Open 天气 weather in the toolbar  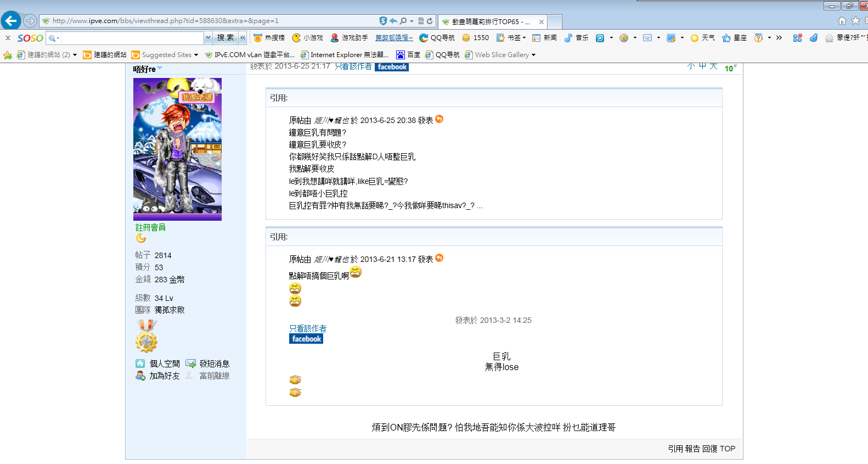702,38
